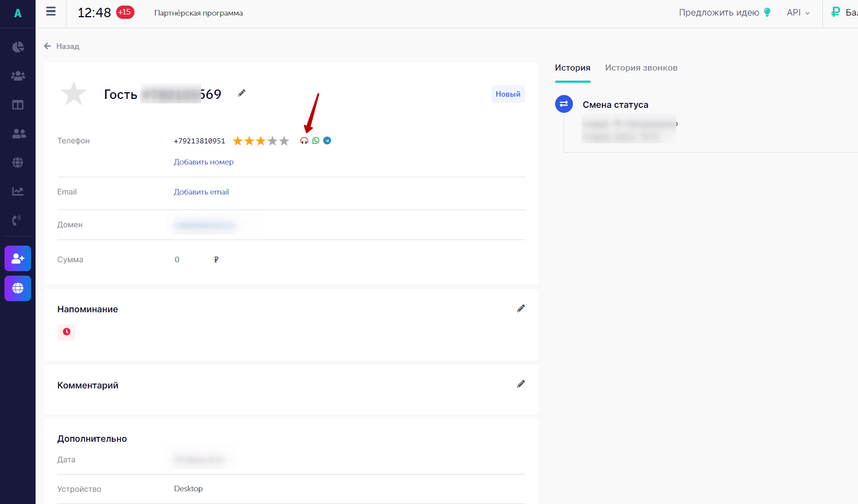
Task: Expand the API dropdown
Action: (798, 12)
